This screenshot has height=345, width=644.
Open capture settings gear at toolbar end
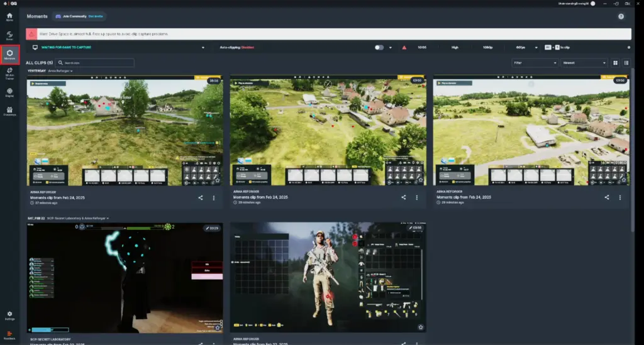click(x=628, y=48)
